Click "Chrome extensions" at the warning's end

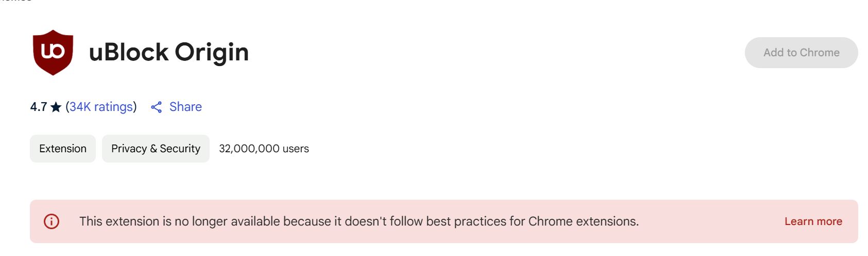click(583, 221)
